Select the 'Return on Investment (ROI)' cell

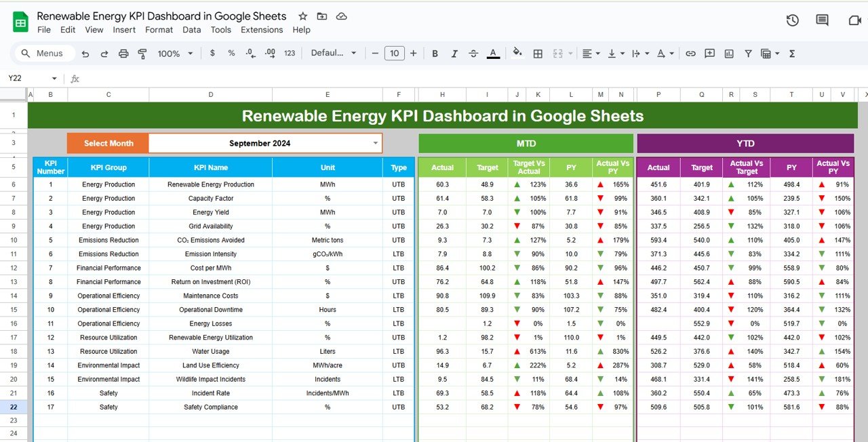(x=211, y=282)
